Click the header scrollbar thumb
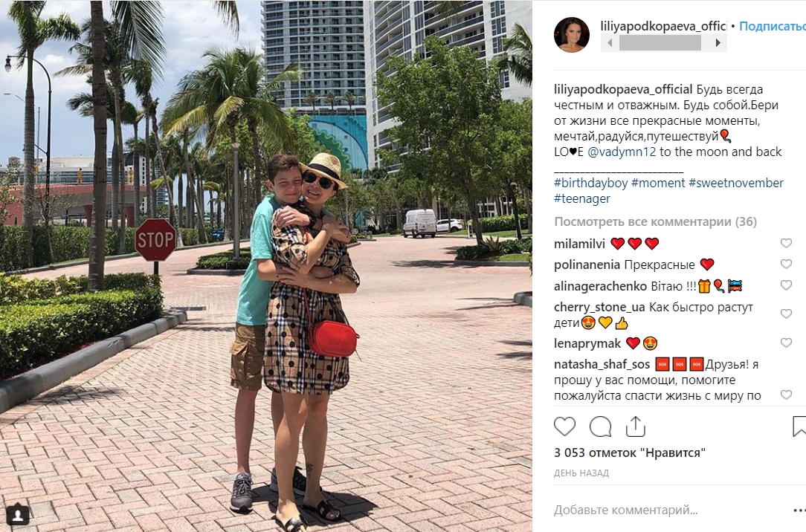 660,43
